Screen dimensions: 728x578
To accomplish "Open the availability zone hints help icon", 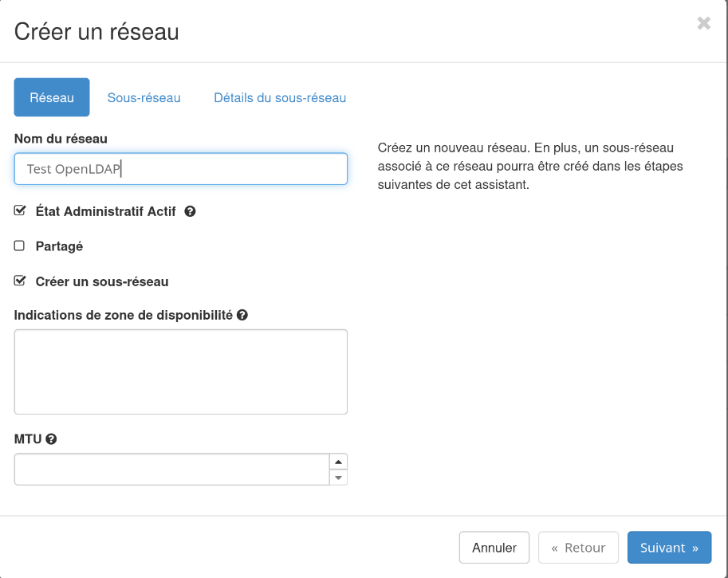I will (243, 315).
